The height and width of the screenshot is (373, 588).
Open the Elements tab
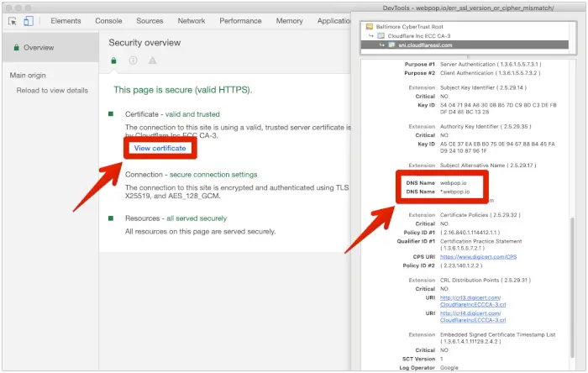point(66,21)
